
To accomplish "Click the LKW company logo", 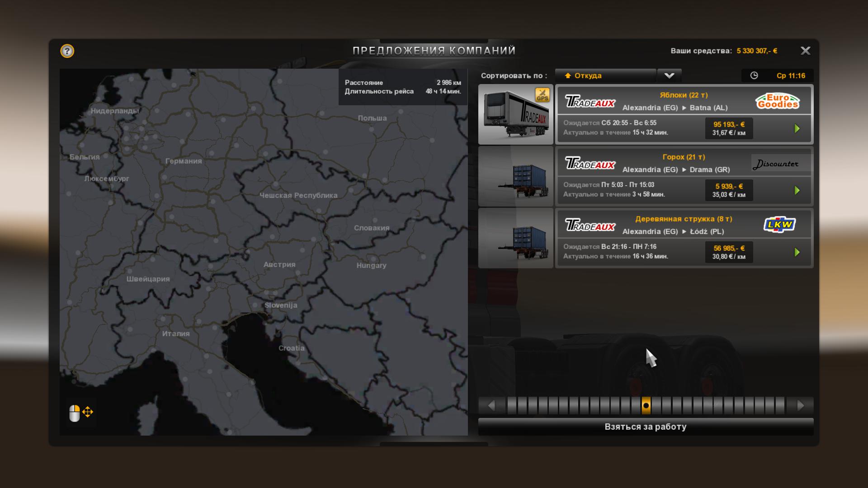I will pyautogui.click(x=779, y=225).
